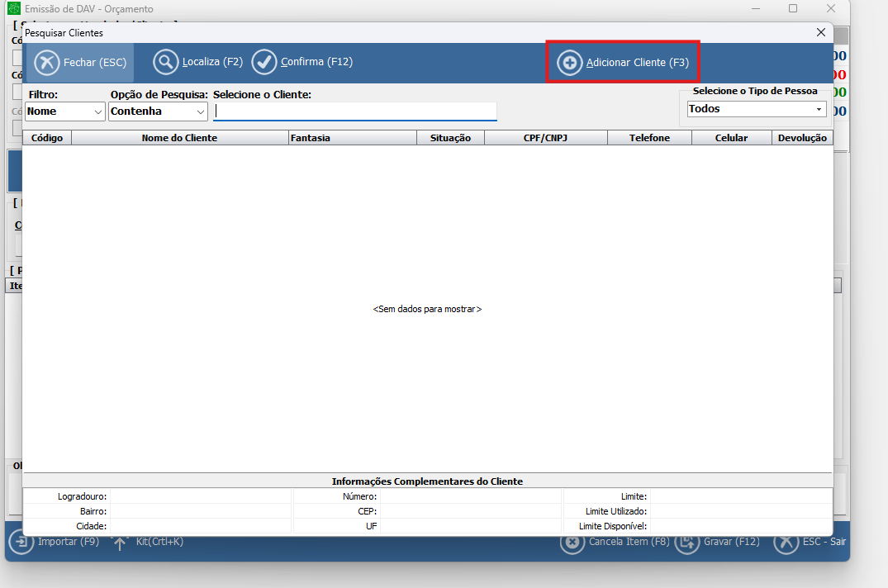Click the Gravar (F12) icon
Viewport: 888px width, 588px height.
pyautogui.click(x=687, y=543)
